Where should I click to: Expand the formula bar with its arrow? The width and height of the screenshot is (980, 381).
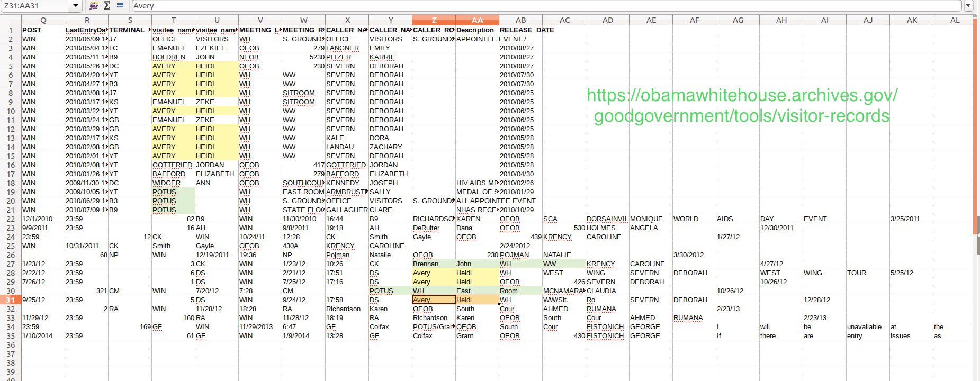[x=968, y=6]
